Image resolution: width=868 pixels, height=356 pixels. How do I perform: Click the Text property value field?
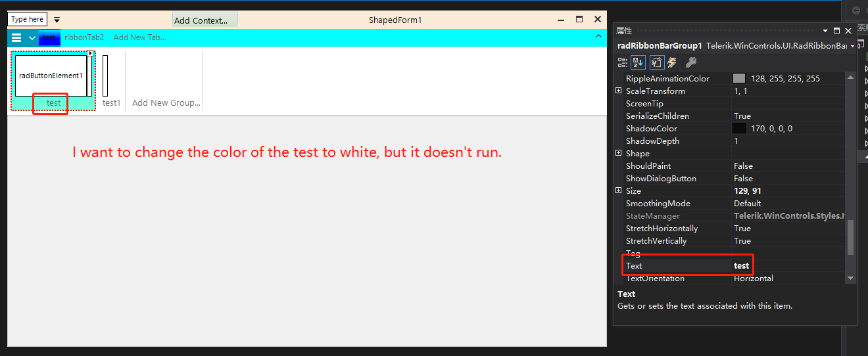789,266
